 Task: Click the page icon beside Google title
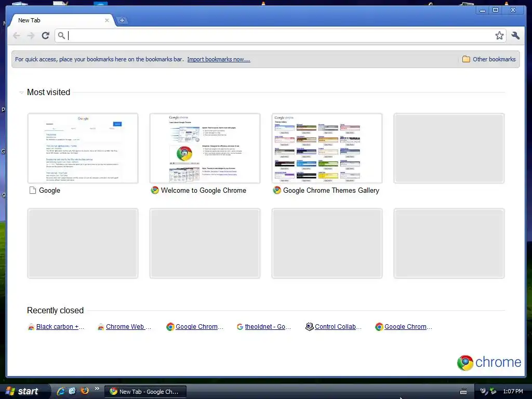point(33,190)
